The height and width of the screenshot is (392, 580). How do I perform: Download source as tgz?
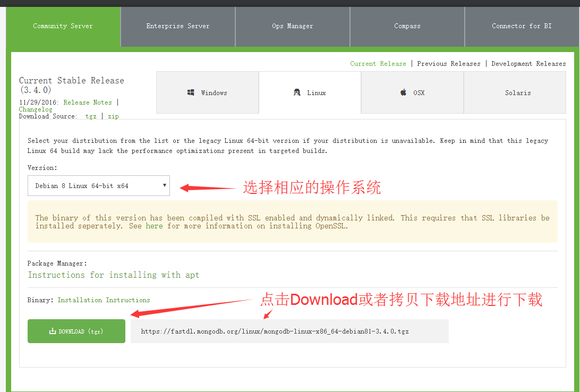pos(91,116)
